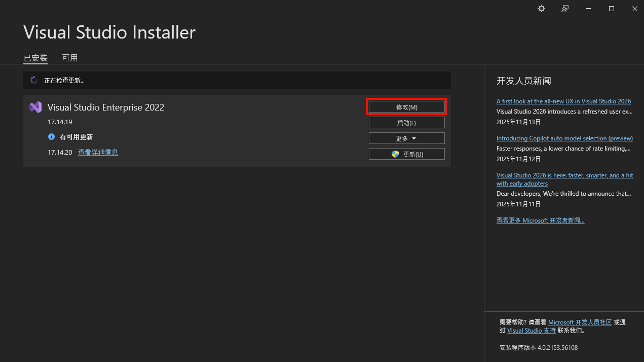Open the first look at Visual Studio 2026 article

click(x=563, y=101)
